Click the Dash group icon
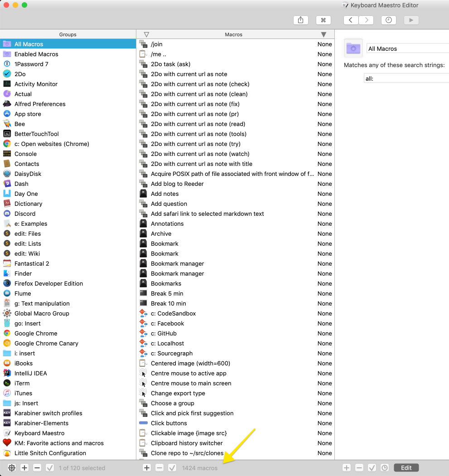This screenshot has height=476, width=449. coord(7,184)
